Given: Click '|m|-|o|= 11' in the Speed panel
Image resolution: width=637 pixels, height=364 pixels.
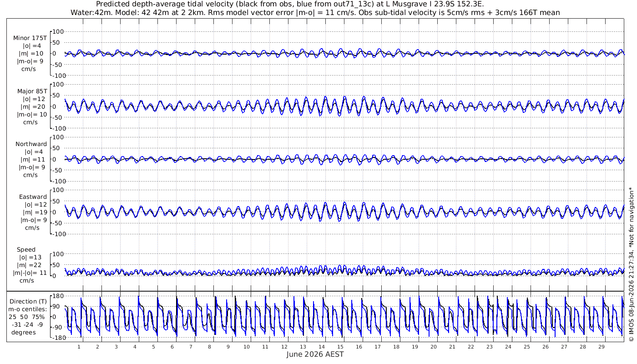Looking at the screenshot, I should coord(30,273).
